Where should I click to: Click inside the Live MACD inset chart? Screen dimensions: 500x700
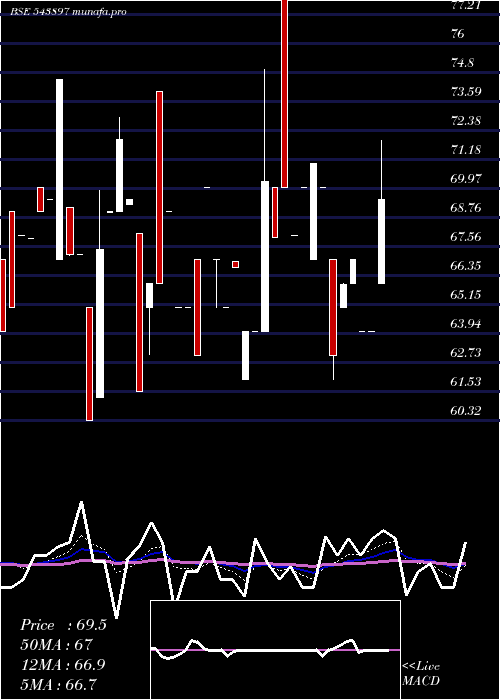pos(275,650)
